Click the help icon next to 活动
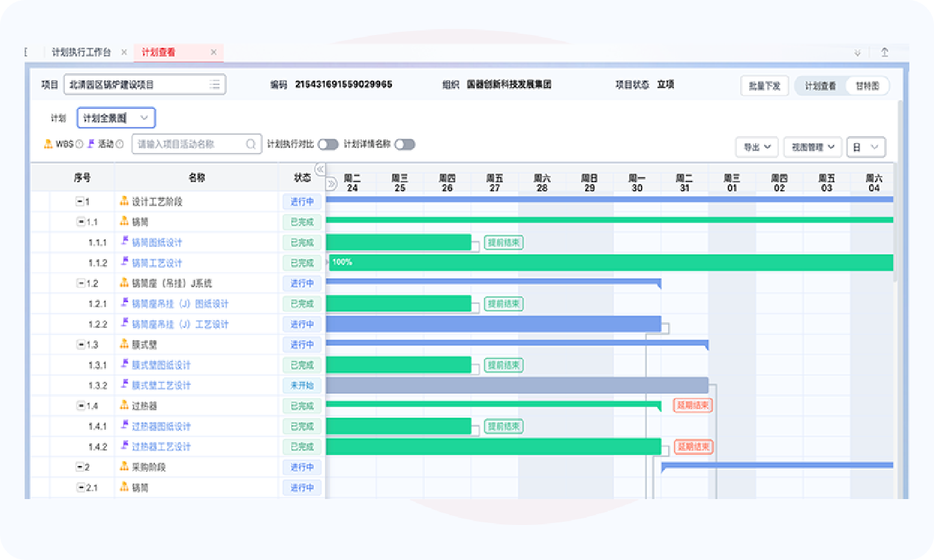The image size is (934, 560). click(119, 145)
